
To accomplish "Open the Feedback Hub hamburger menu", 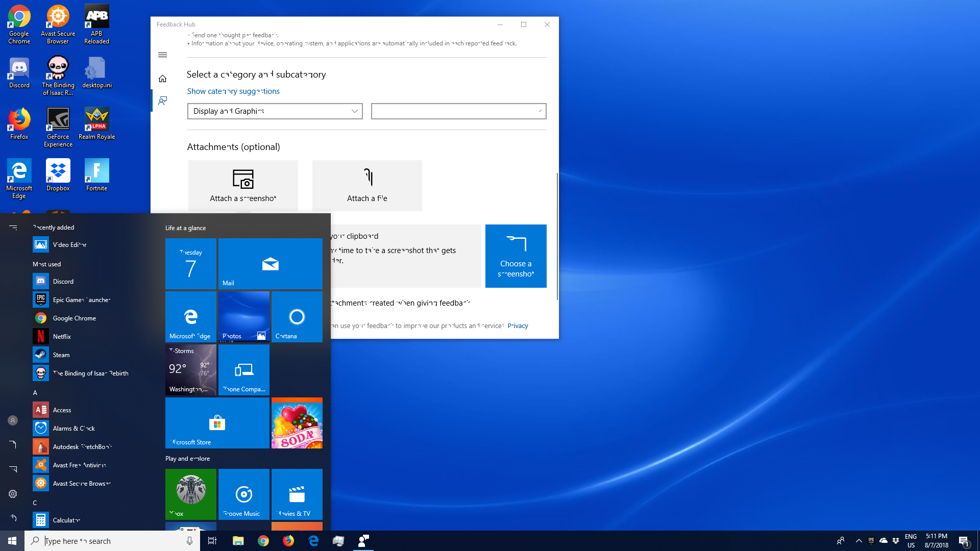I will (162, 55).
